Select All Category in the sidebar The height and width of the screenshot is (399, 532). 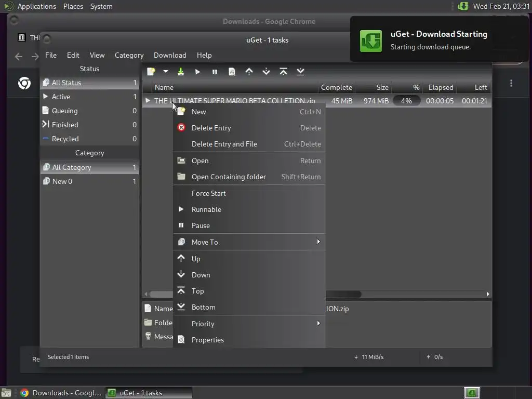[89, 167]
